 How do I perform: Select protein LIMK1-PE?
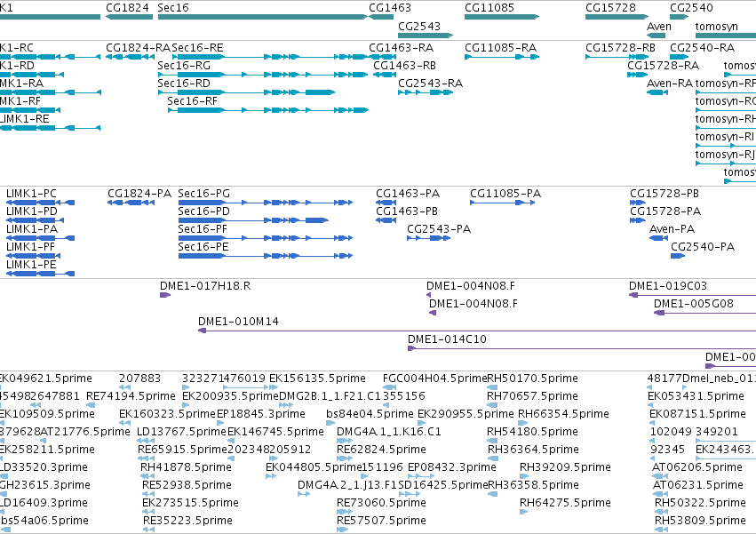[x=31, y=266]
